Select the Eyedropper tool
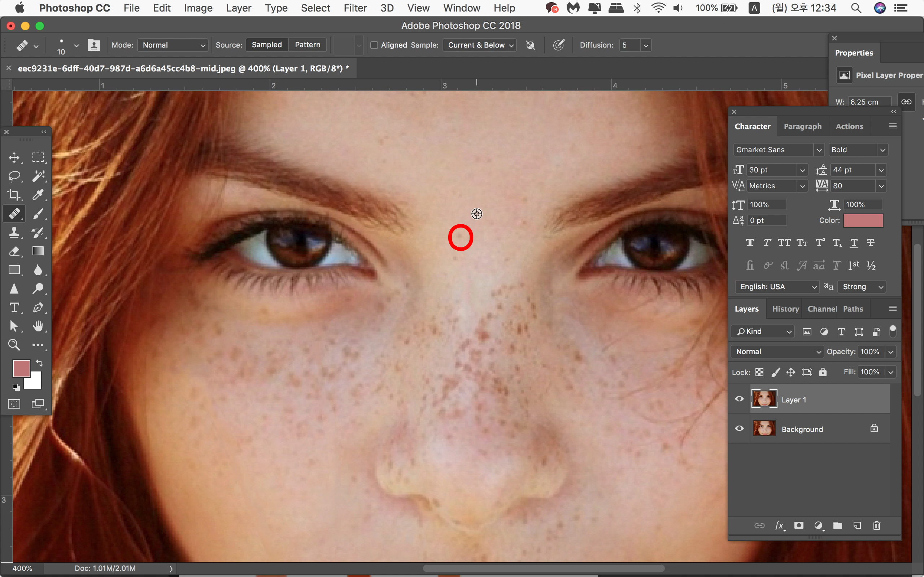 (x=38, y=195)
